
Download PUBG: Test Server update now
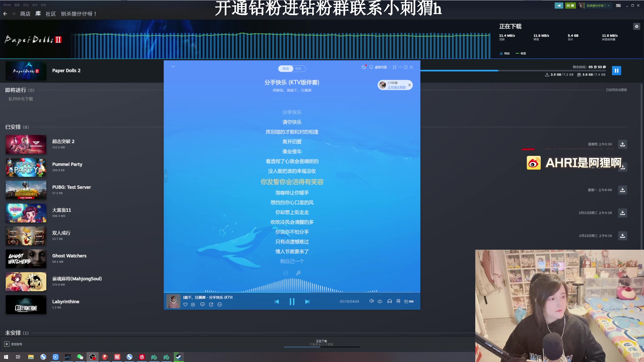(x=623, y=190)
